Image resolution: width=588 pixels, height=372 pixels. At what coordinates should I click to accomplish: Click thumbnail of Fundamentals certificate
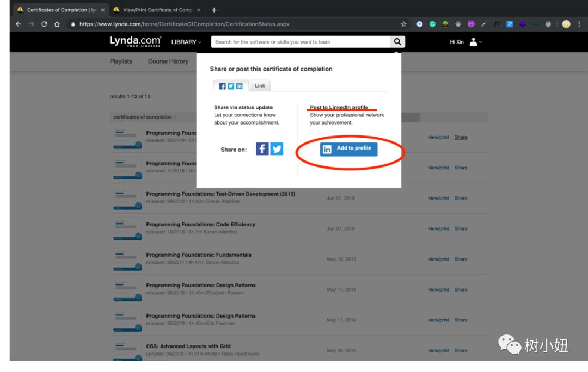127,259
